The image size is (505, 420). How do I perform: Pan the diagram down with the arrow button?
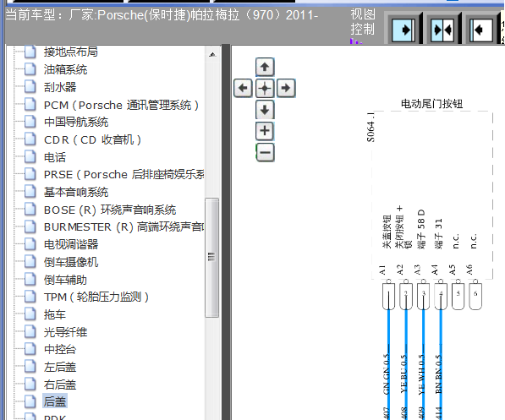tap(265, 109)
